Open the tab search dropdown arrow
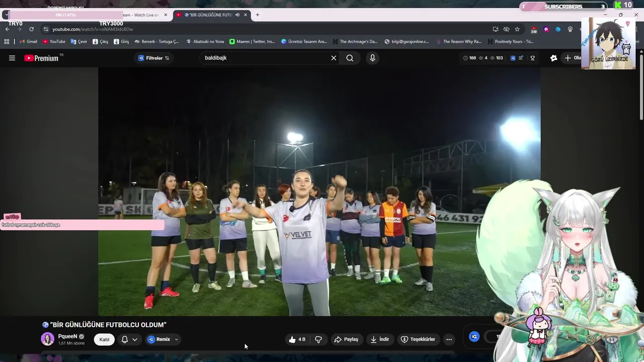 (6, 15)
